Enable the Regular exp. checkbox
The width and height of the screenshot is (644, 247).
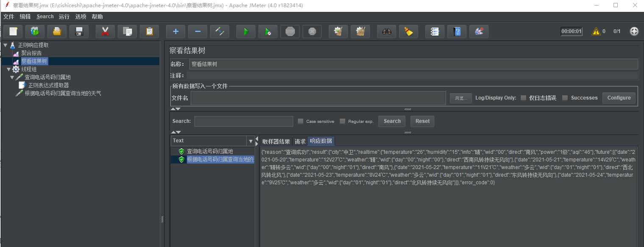342,121
